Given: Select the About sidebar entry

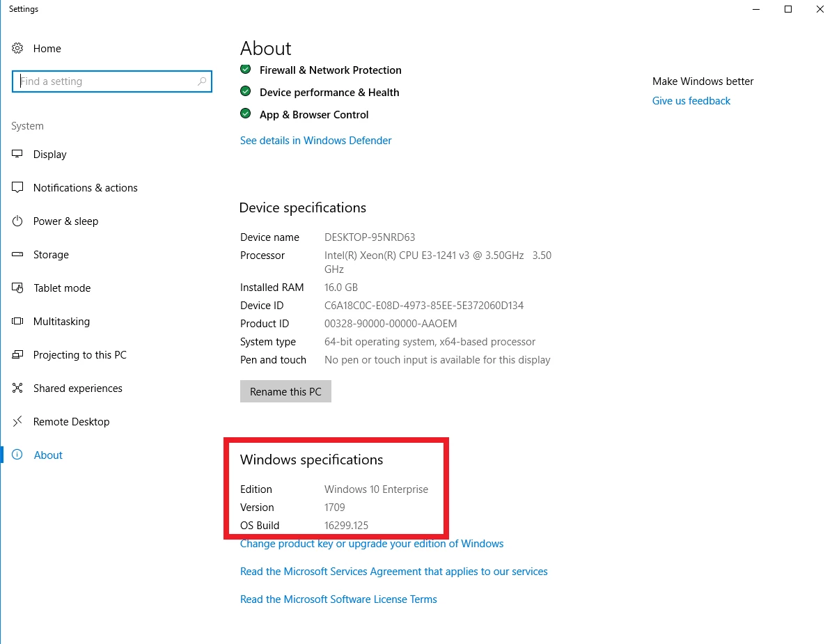Looking at the screenshot, I should [x=48, y=455].
